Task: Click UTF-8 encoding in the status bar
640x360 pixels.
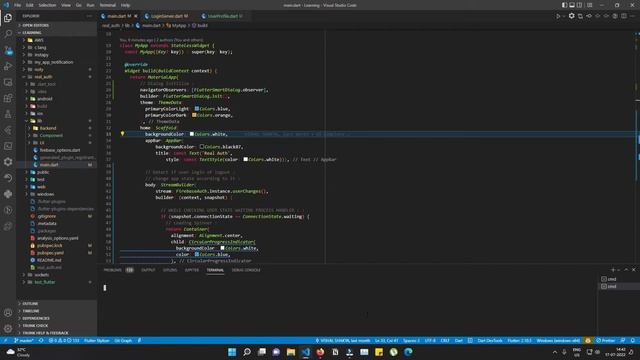Action: coord(430,340)
